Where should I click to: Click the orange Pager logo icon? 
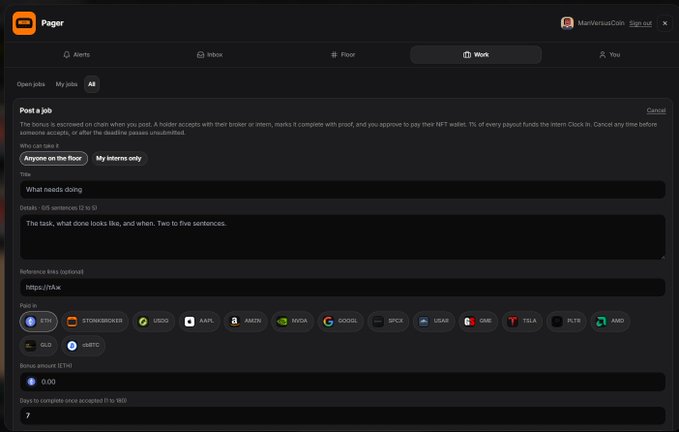[24, 23]
